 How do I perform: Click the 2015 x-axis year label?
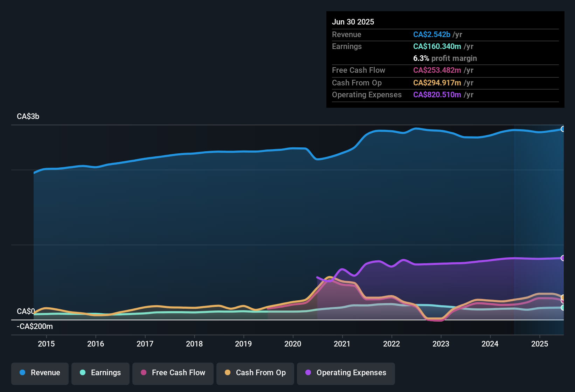coord(46,344)
